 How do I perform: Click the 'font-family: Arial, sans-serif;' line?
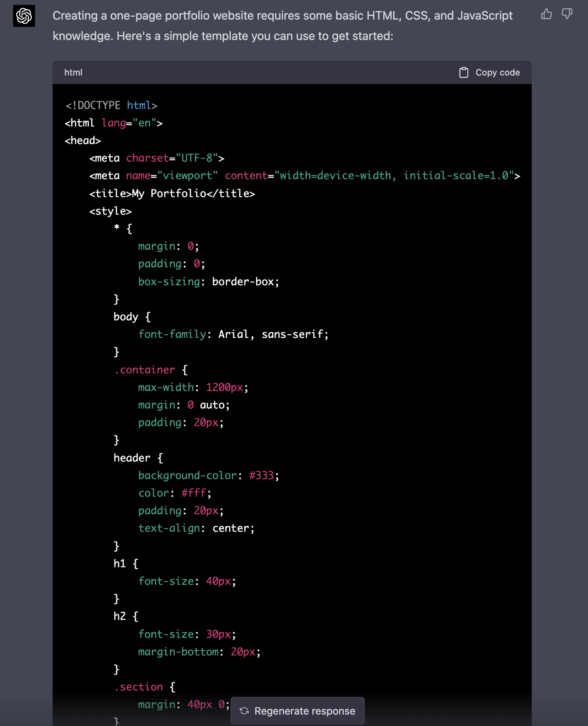pos(233,334)
